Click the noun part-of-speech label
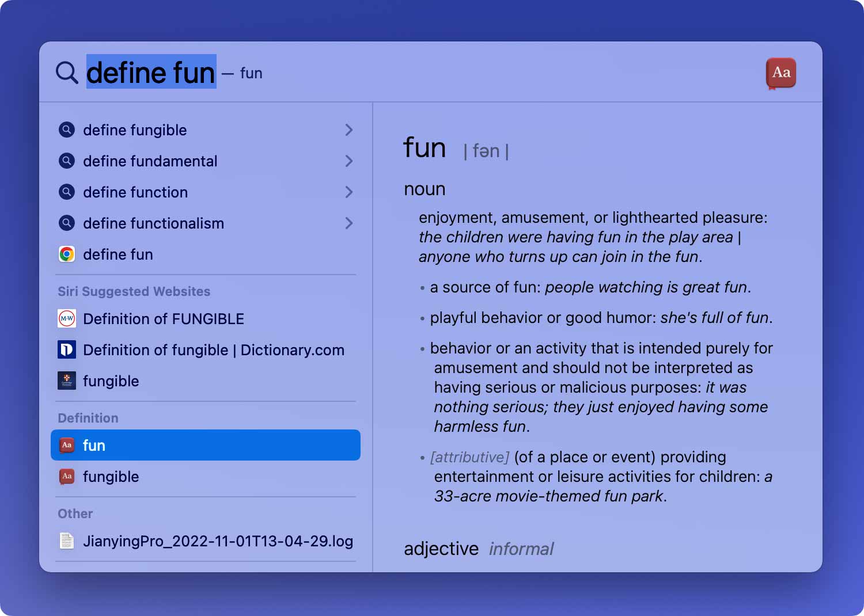The height and width of the screenshot is (616, 864). pyautogui.click(x=425, y=189)
